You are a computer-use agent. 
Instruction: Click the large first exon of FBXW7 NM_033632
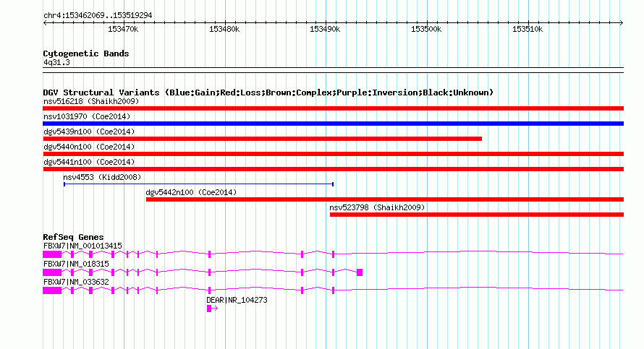[52, 290]
